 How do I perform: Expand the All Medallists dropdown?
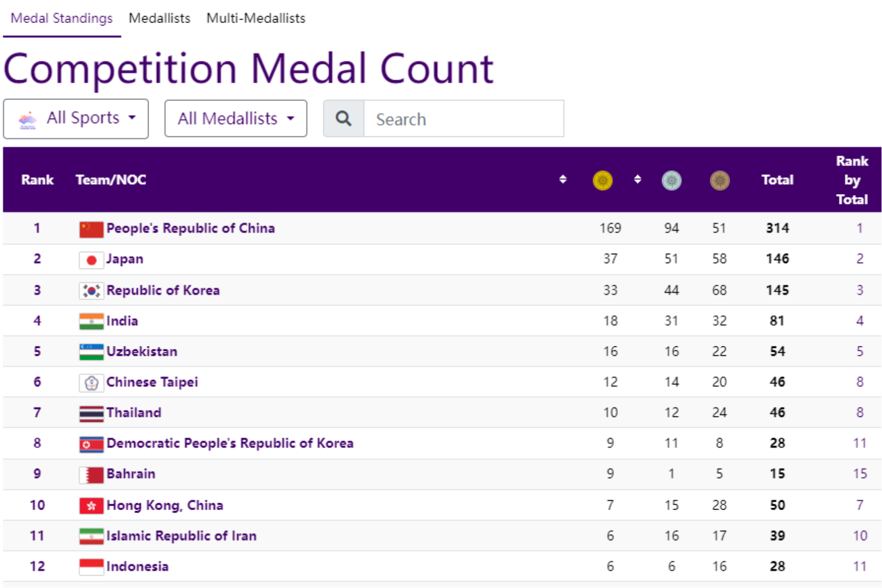tap(236, 119)
